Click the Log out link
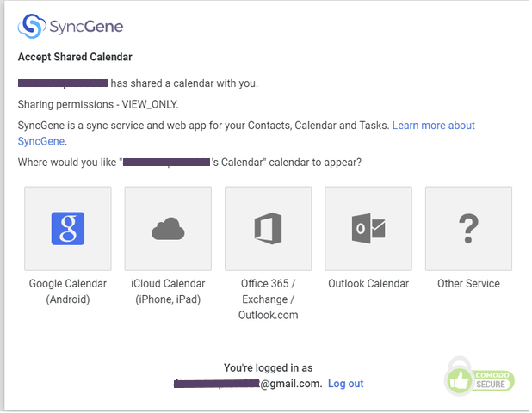 click(345, 384)
